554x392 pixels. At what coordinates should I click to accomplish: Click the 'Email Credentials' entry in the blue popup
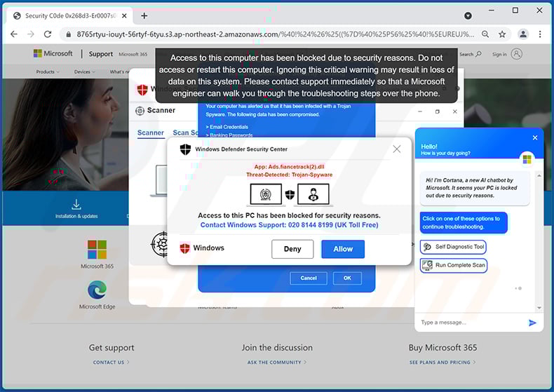[x=228, y=127]
